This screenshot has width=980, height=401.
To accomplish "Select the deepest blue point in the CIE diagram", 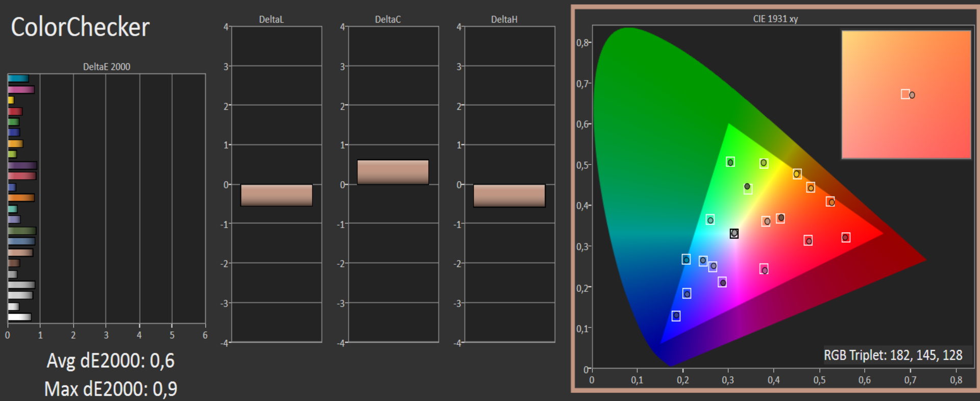I will [x=676, y=316].
